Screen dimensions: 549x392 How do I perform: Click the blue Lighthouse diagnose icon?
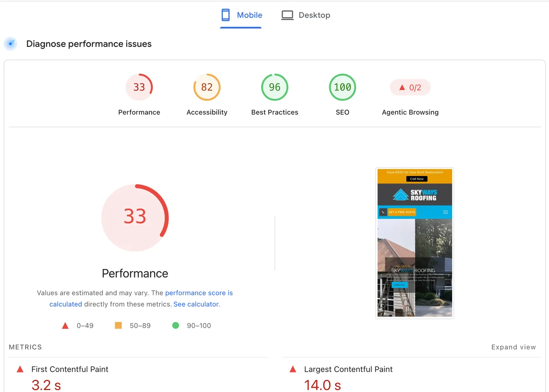pyautogui.click(x=11, y=44)
